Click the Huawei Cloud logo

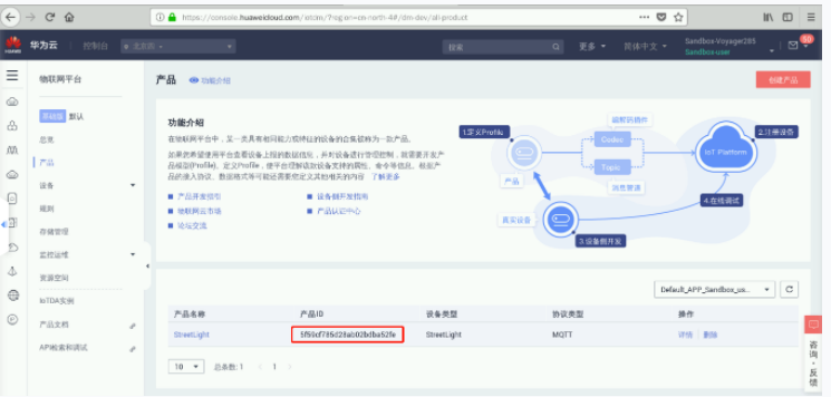pyautogui.click(x=13, y=46)
